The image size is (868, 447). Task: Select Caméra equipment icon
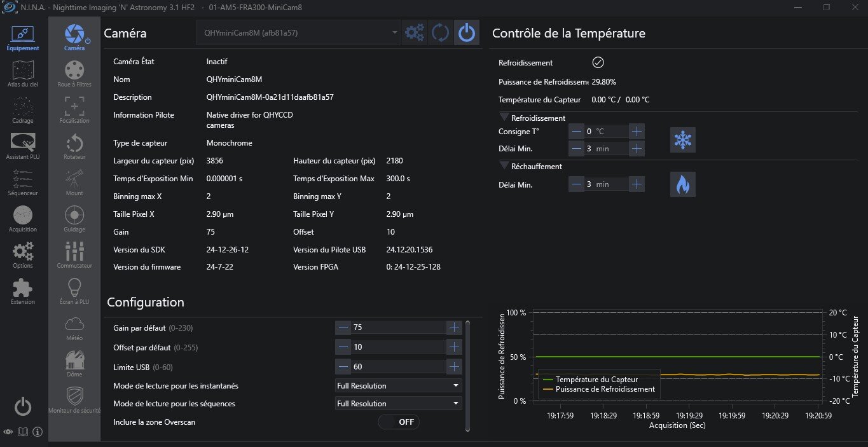point(74,38)
